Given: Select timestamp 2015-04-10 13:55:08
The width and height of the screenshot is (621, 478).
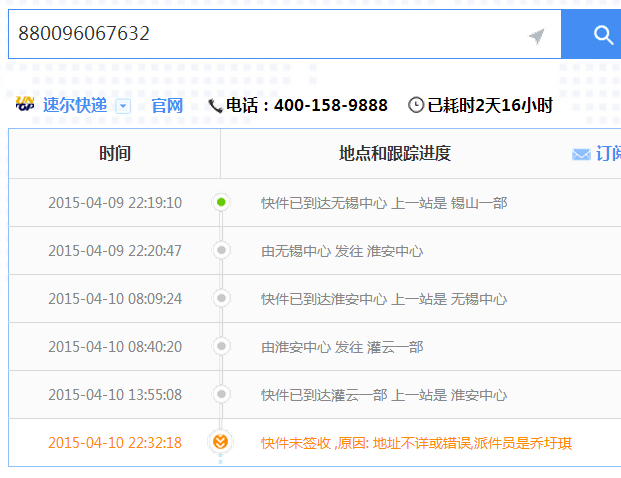Looking at the screenshot, I should tap(115, 394).
